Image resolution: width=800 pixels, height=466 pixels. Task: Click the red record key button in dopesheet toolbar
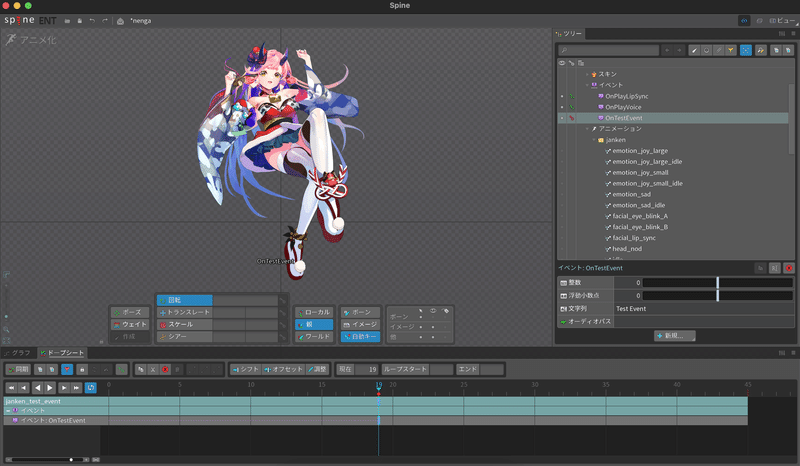(x=165, y=370)
